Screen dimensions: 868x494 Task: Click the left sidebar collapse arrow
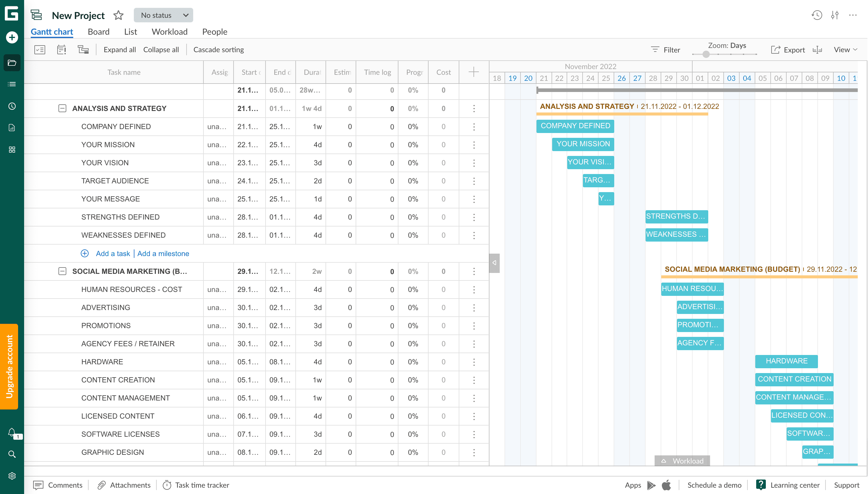point(494,262)
